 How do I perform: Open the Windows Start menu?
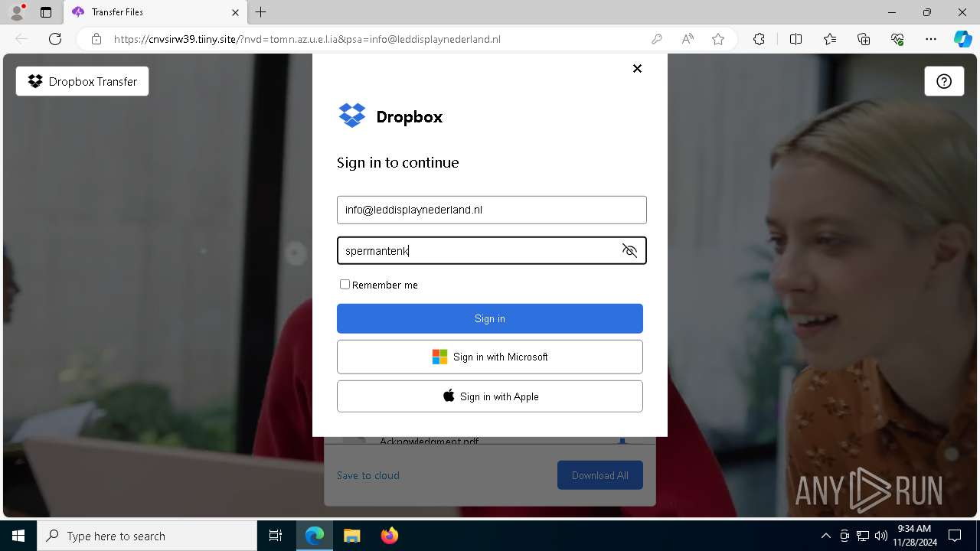point(18,536)
